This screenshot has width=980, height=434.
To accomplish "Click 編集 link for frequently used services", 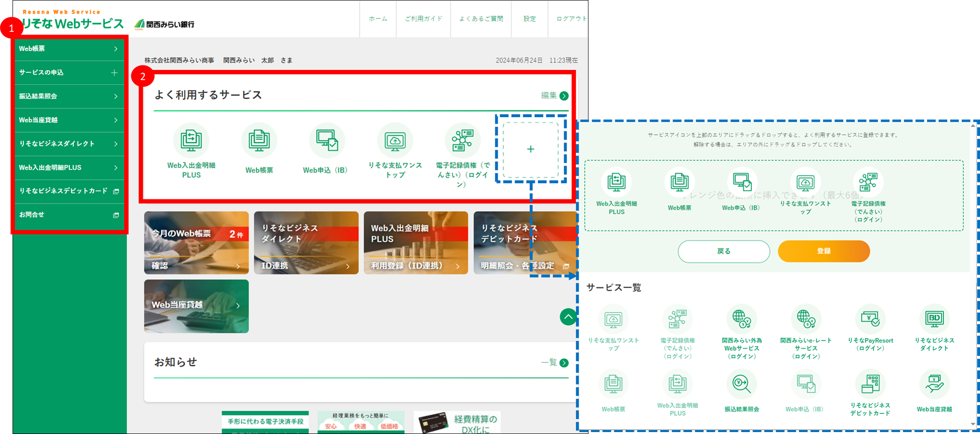I will click(554, 95).
